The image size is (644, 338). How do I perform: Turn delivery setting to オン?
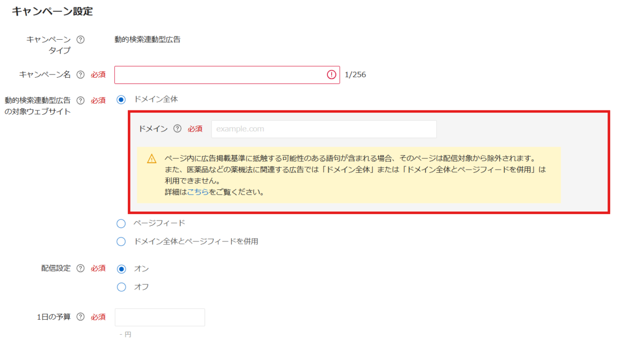121,269
